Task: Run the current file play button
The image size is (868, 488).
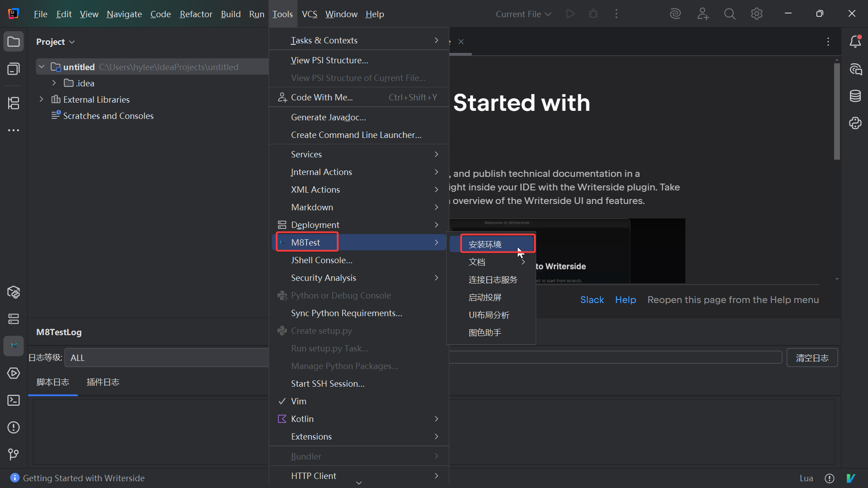Action: pos(571,14)
